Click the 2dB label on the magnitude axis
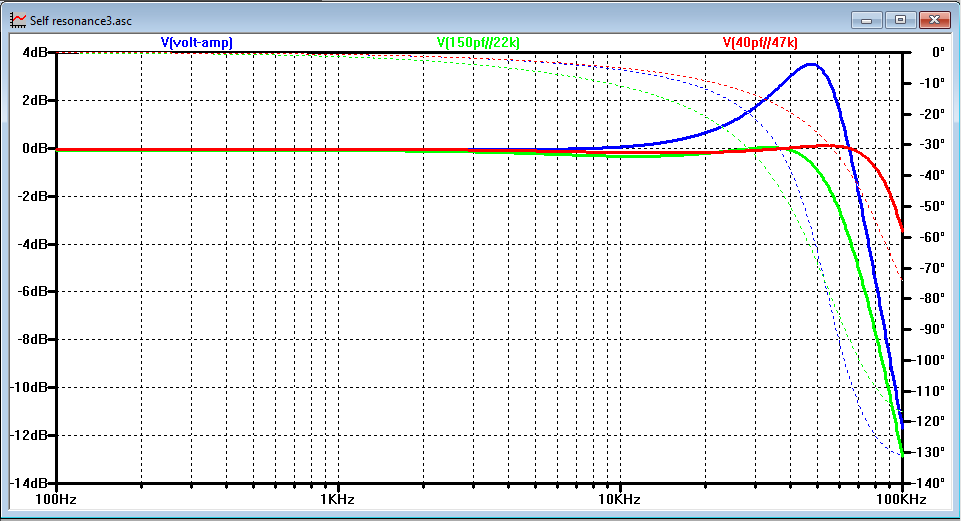 (x=35, y=101)
